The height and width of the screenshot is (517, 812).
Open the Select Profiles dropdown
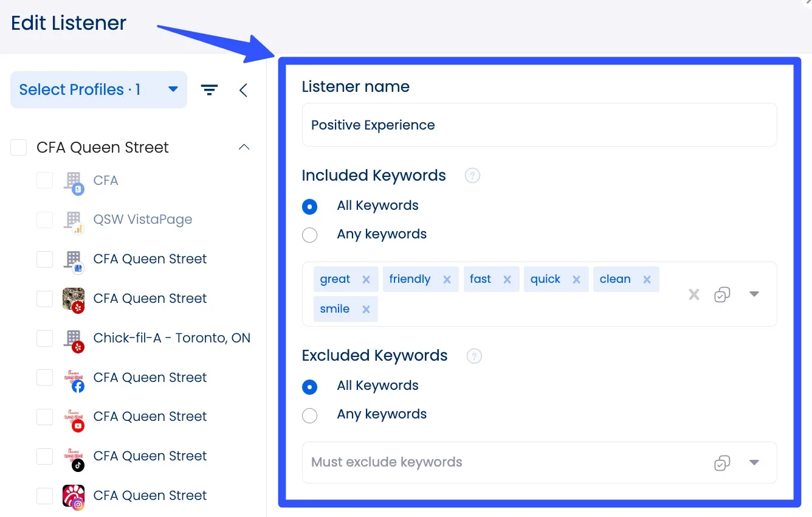[x=98, y=89]
